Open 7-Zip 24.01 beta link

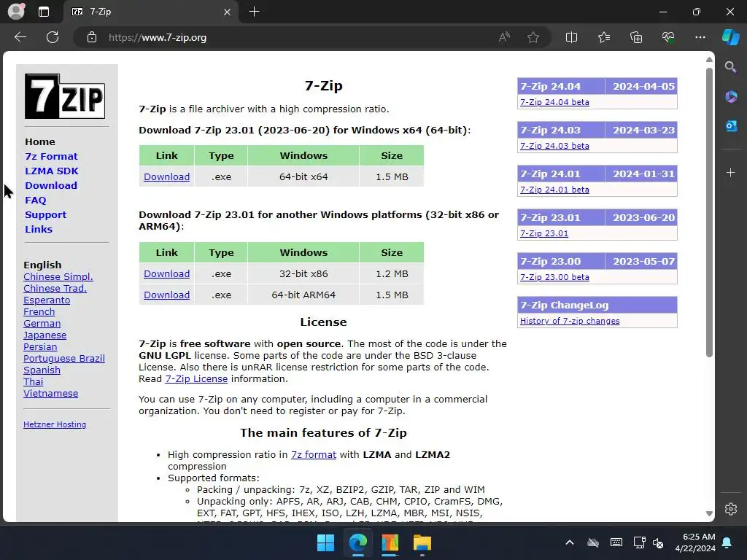tap(554, 190)
